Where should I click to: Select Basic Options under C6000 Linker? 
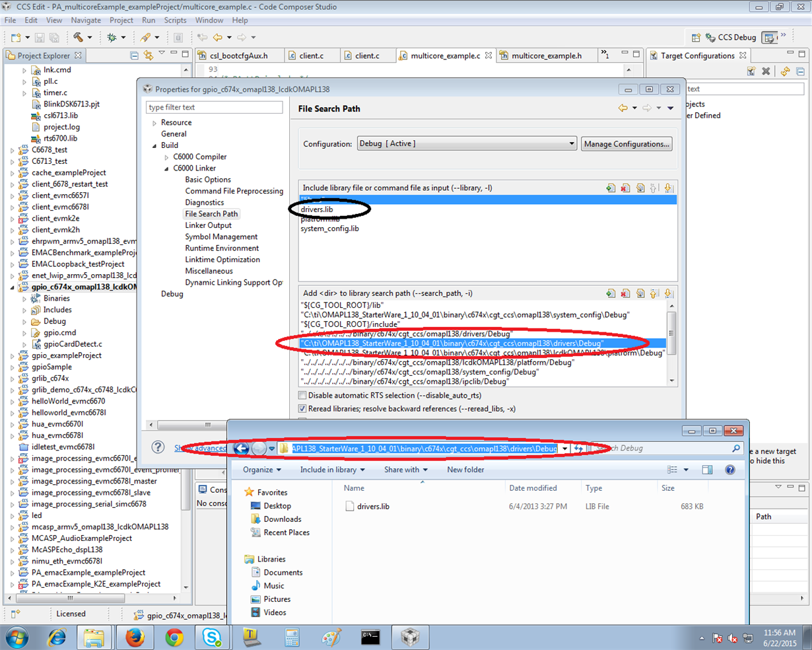click(x=208, y=180)
